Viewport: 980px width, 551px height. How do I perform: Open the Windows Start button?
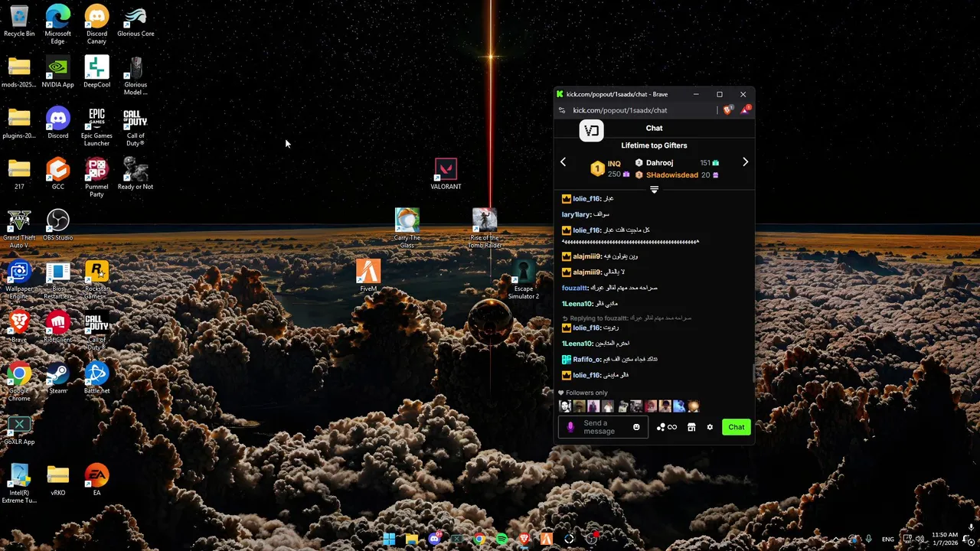(389, 539)
